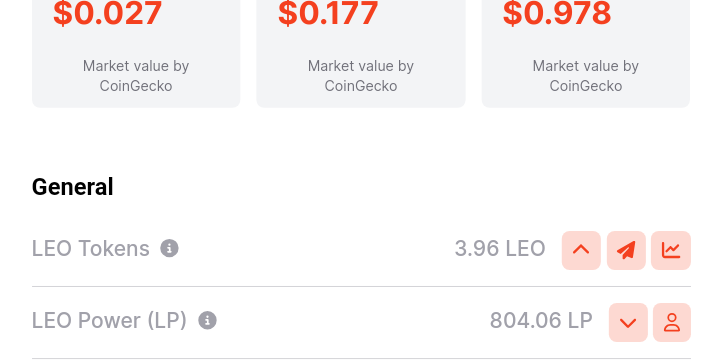Select the 3.96 LEO balance amount

(x=500, y=249)
